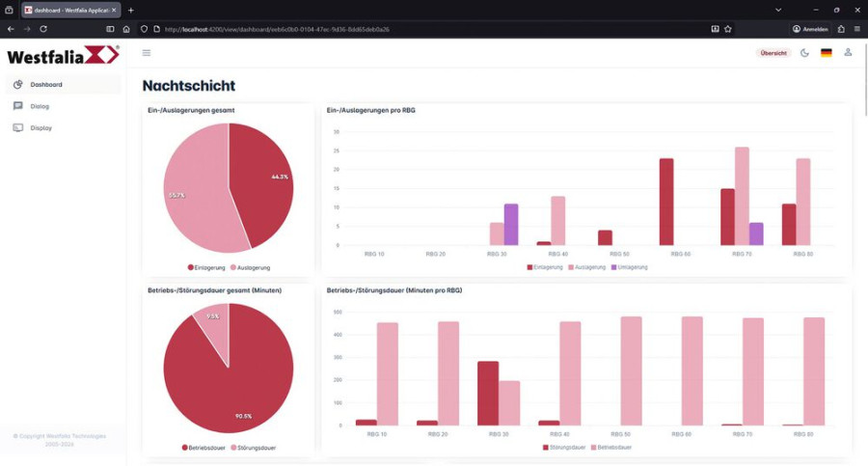
Task: Close the dashboard browser tab
Action: point(114,10)
